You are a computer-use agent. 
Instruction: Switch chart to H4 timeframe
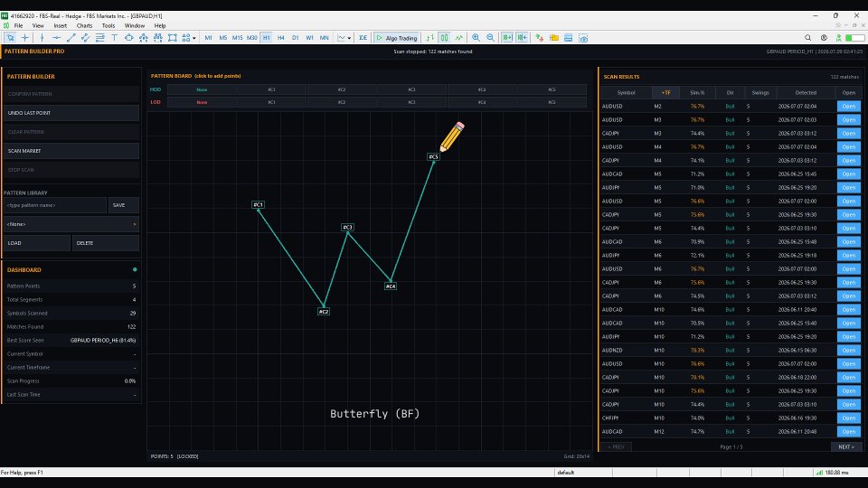[280, 38]
